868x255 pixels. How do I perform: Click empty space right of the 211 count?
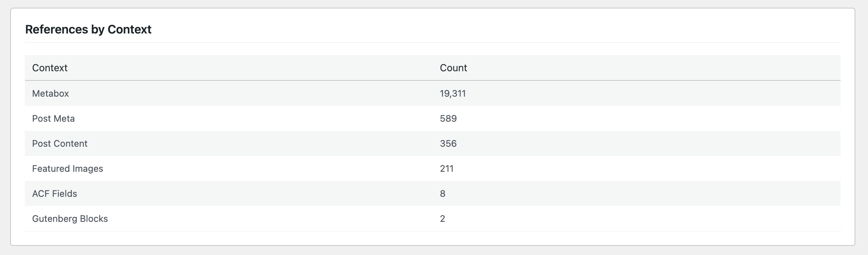pyautogui.click(x=634, y=169)
